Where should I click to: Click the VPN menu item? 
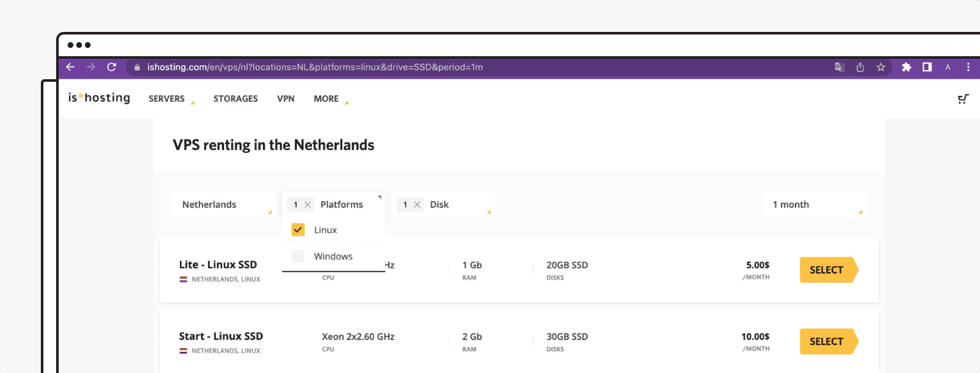click(286, 98)
